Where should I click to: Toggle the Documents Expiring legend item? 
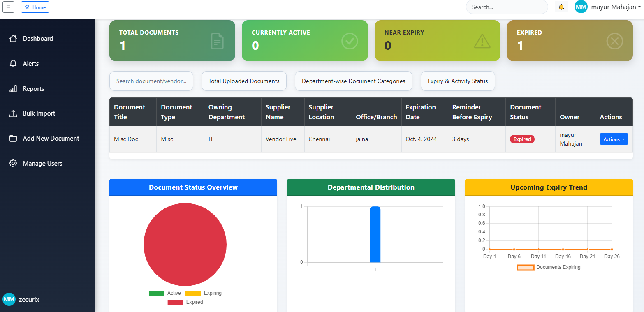(549, 267)
